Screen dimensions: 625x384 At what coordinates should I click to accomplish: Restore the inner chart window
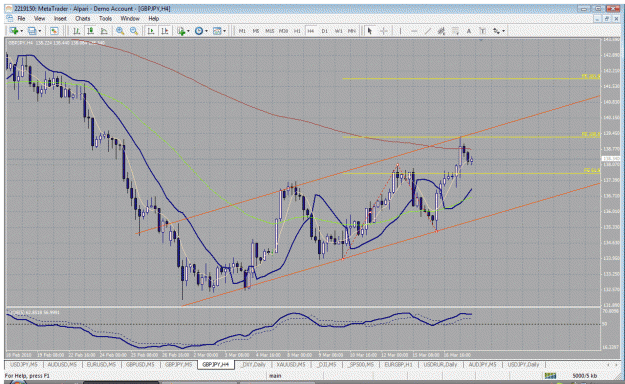(x=606, y=18)
